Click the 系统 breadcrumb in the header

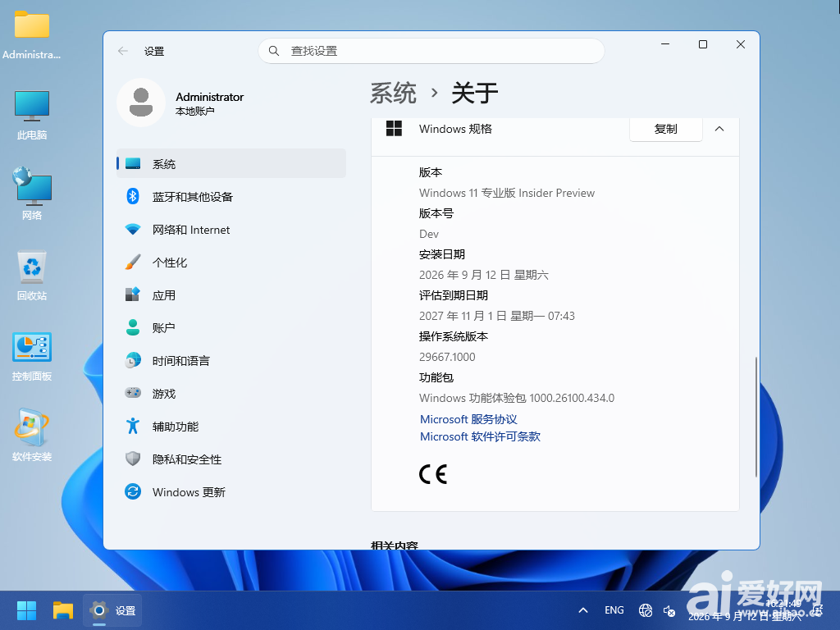click(393, 94)
